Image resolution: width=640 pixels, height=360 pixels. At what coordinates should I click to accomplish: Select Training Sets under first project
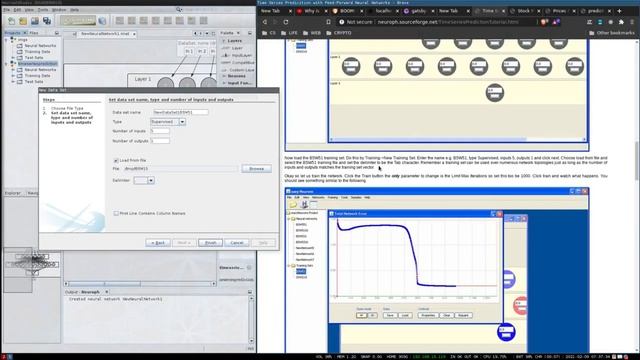38,52
